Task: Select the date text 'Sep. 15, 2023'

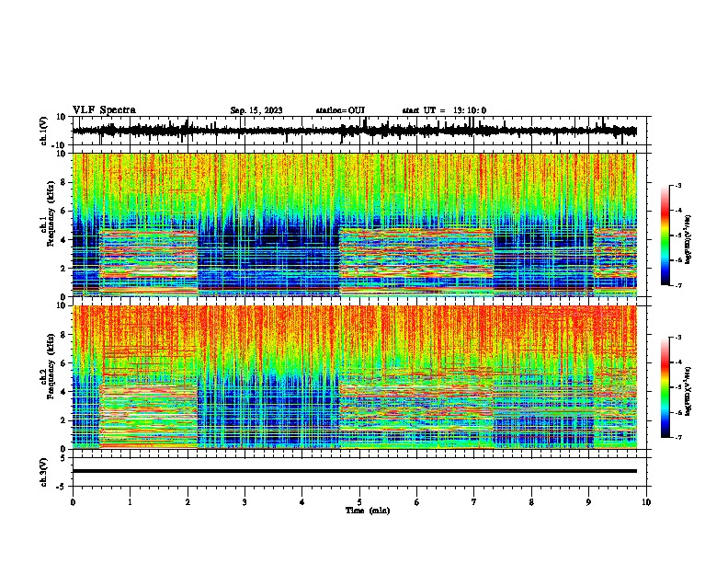Action: click(x=256, y=110)
